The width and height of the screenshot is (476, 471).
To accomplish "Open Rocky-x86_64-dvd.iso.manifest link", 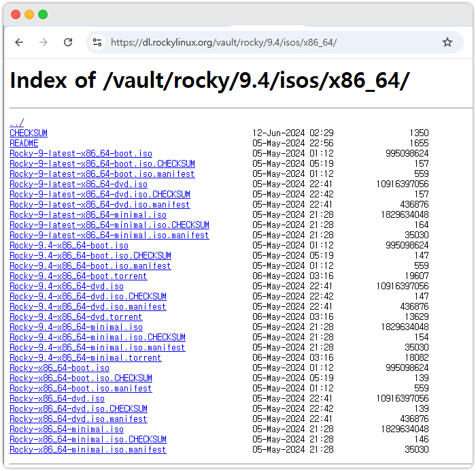I will click(78, 419).
